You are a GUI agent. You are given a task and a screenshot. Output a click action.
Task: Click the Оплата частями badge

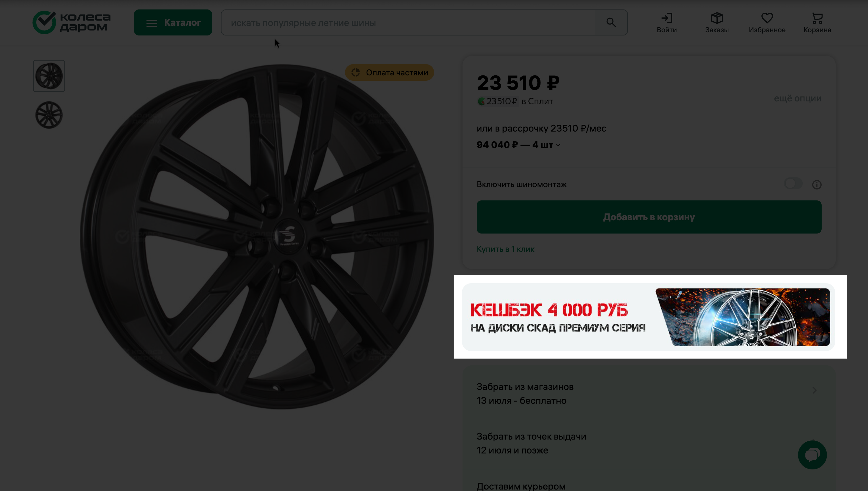click(390, 72)
